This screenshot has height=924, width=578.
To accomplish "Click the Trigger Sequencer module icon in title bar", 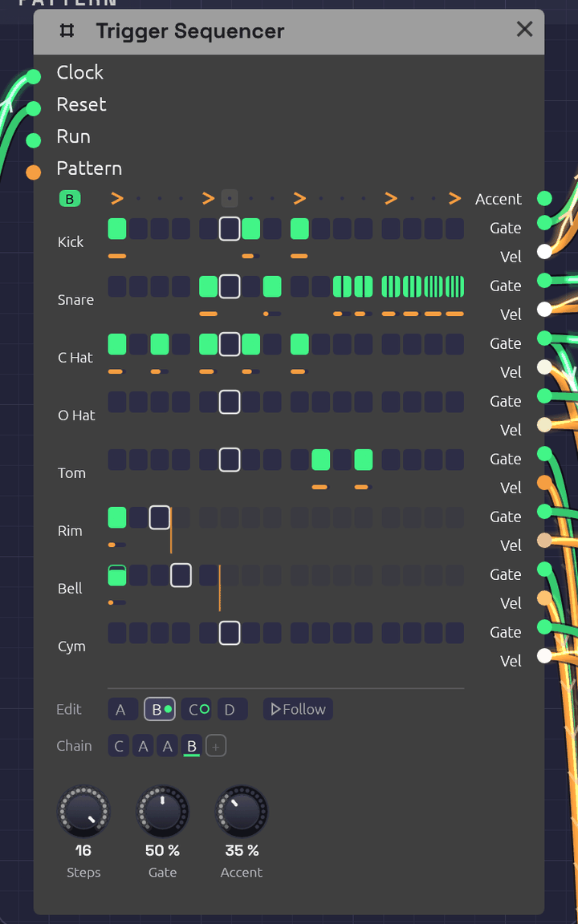I will 67,30.
